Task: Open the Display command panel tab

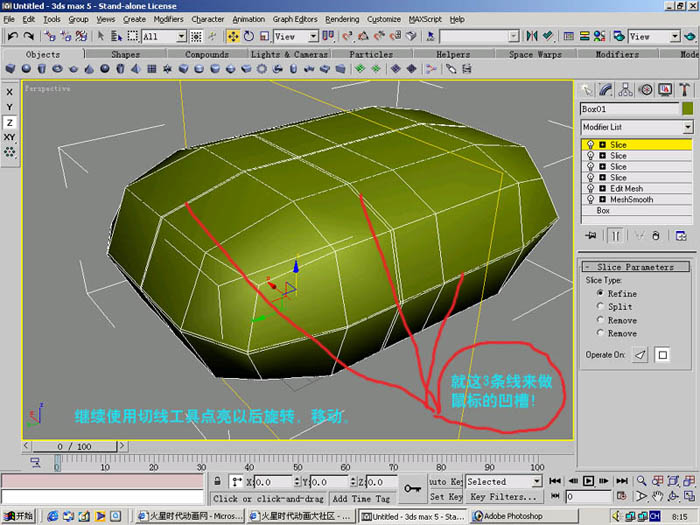Action: 665,90
